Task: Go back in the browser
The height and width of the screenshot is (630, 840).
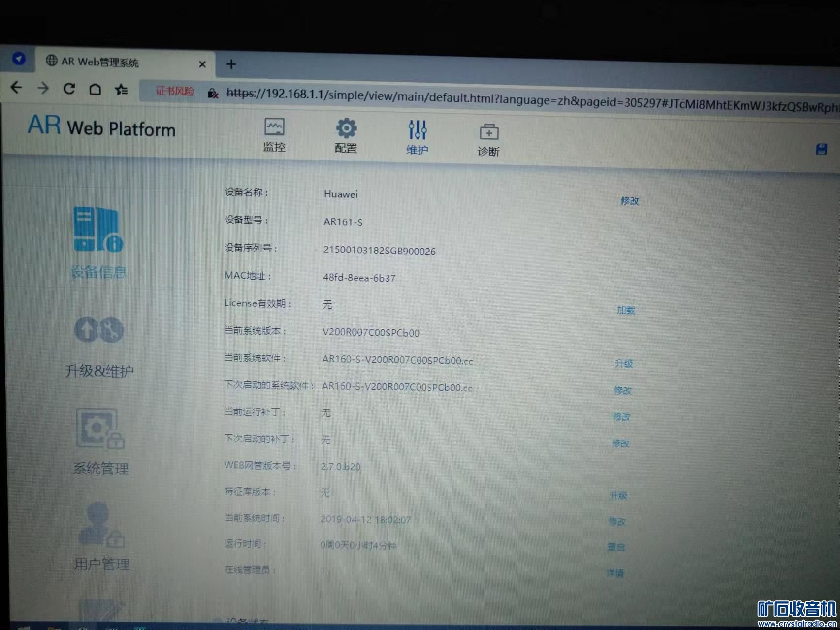Action: 17,88
